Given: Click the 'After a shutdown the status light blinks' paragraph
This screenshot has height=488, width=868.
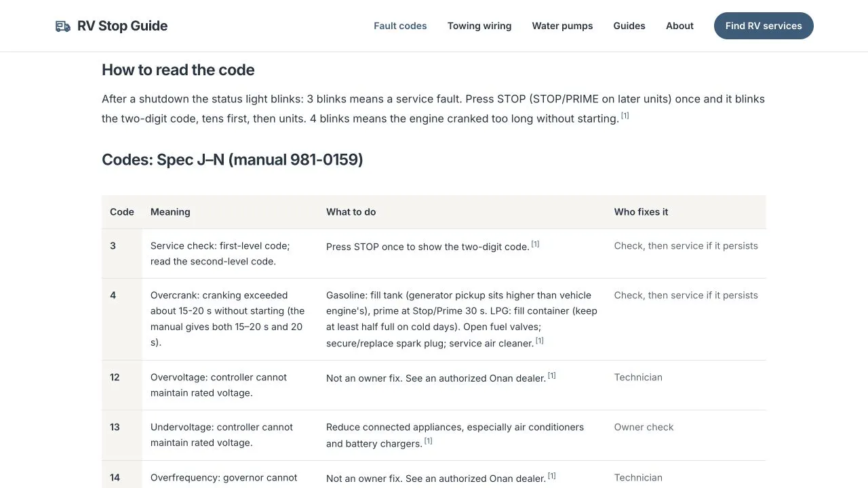Looking at the screenshot, I should 433,108.
